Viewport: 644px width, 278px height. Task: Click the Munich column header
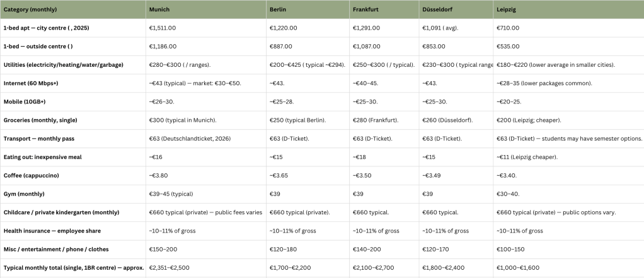tap(159, 10)
